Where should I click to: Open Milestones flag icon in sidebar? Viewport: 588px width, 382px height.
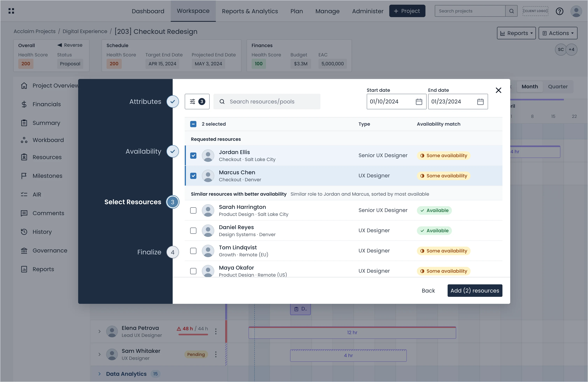(24, 176)
